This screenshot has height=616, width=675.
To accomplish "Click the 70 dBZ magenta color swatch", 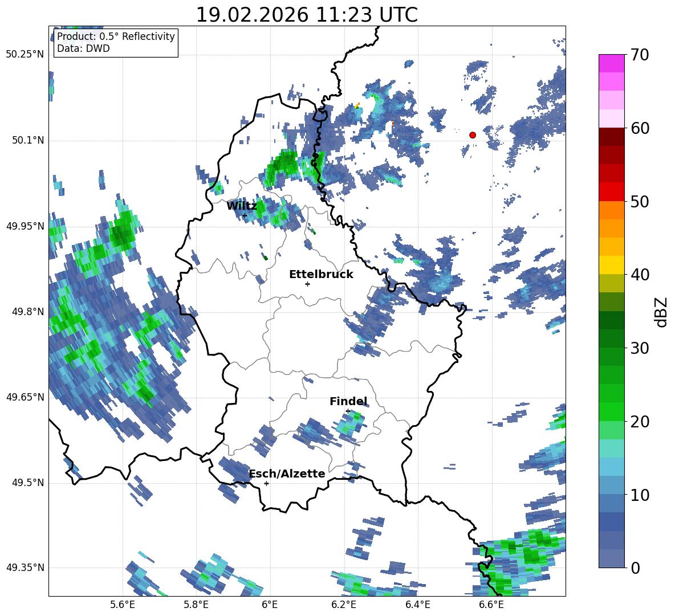I will tap(611, 63).
